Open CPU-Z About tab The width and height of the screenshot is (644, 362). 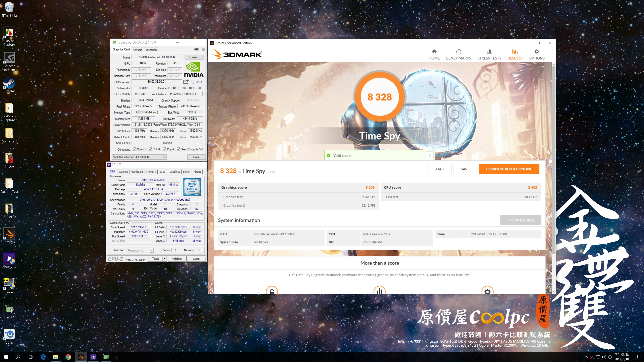tap(197, 172)
